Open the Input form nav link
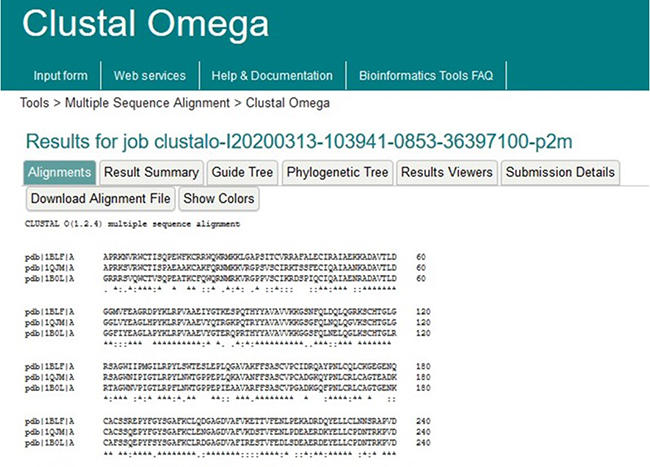Viewport: 650px width, 467px height. pyautogui.click(x=61, y=75)
